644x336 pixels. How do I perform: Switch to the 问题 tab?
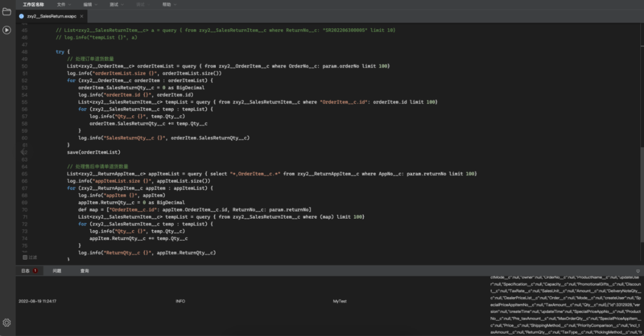point(57,271)
